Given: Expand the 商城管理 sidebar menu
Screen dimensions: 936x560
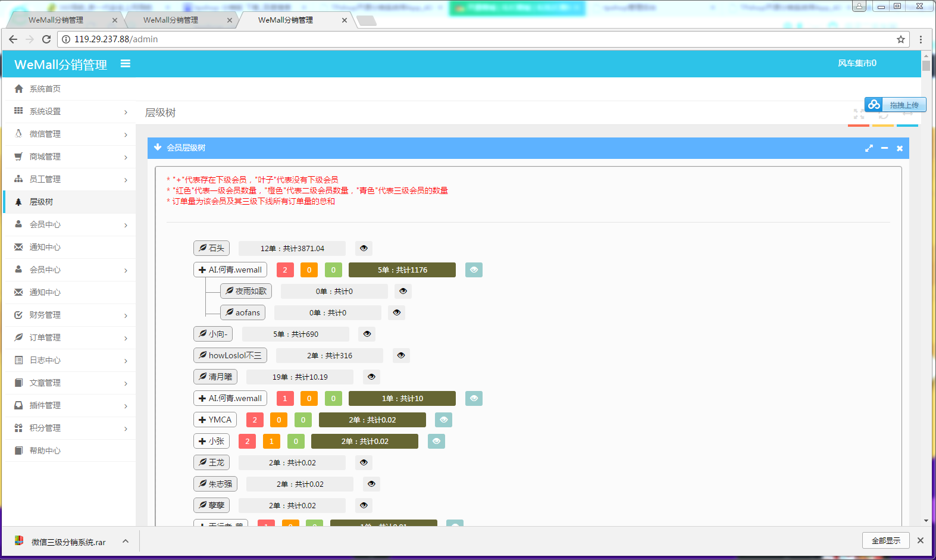Looking at the screenshot, I should tap(69, 157).
